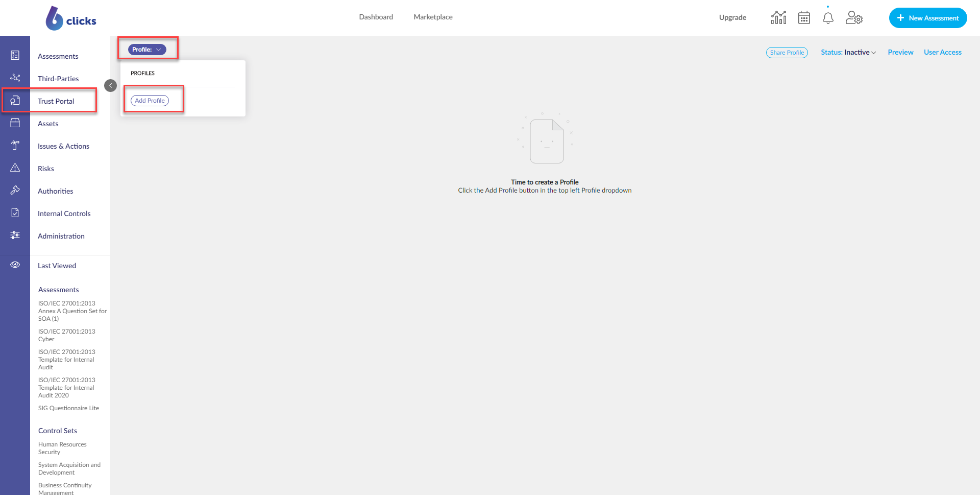
Task: Click the Add Profile button
Action: click(150, 101)
